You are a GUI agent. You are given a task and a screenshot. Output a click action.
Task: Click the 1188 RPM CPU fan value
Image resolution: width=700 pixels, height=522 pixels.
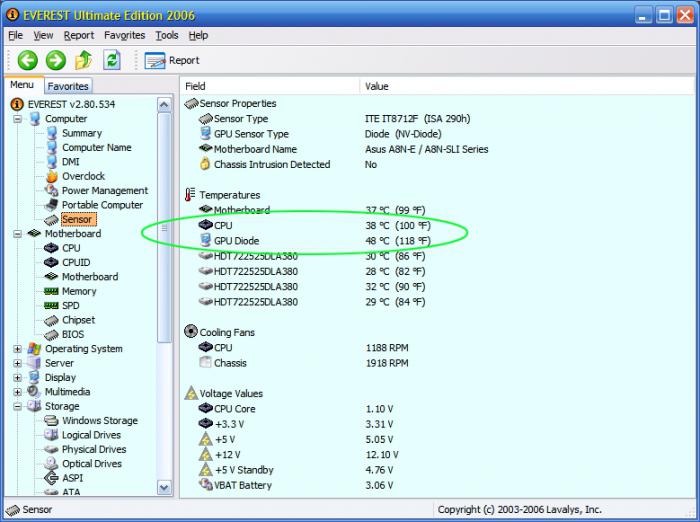tap(387, 348)
